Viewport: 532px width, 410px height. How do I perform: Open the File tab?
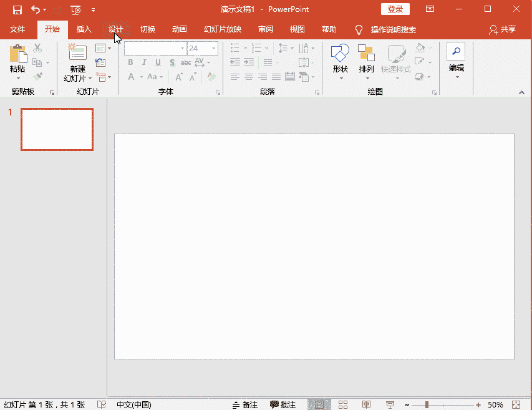(17, 29)
